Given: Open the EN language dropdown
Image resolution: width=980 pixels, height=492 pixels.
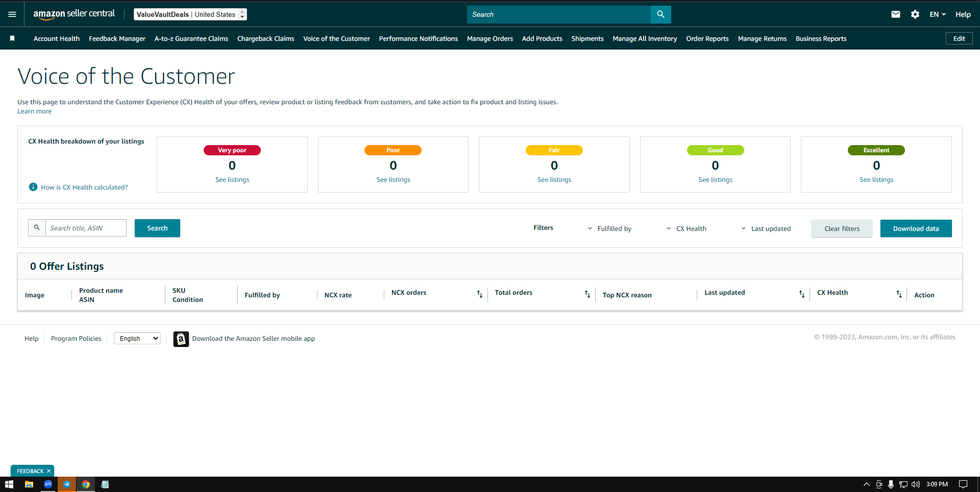Looking at the screenshot, I should (937, 14).
